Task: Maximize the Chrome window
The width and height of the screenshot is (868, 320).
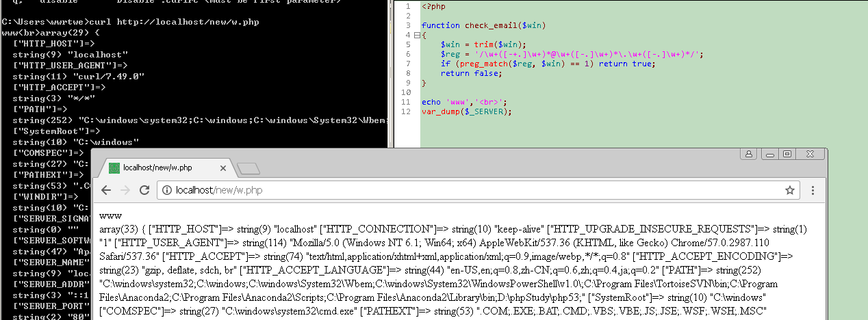Action: (787, 154)
